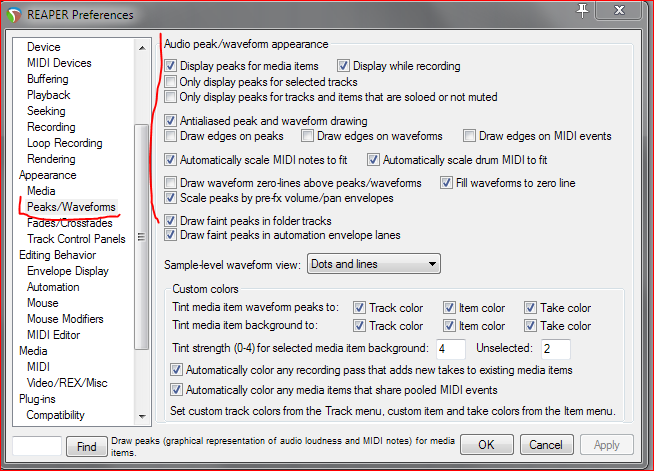Select Buffering preferences page

[48, 79]
